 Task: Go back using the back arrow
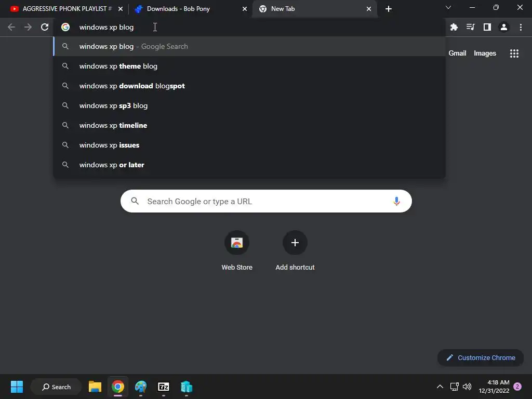coord(11,27)
